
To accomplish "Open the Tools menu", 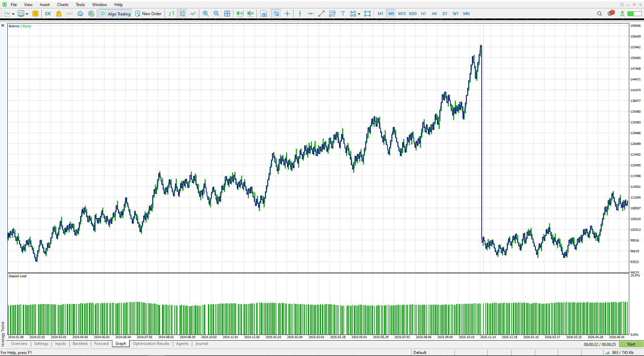I will [x=80, y=5].
